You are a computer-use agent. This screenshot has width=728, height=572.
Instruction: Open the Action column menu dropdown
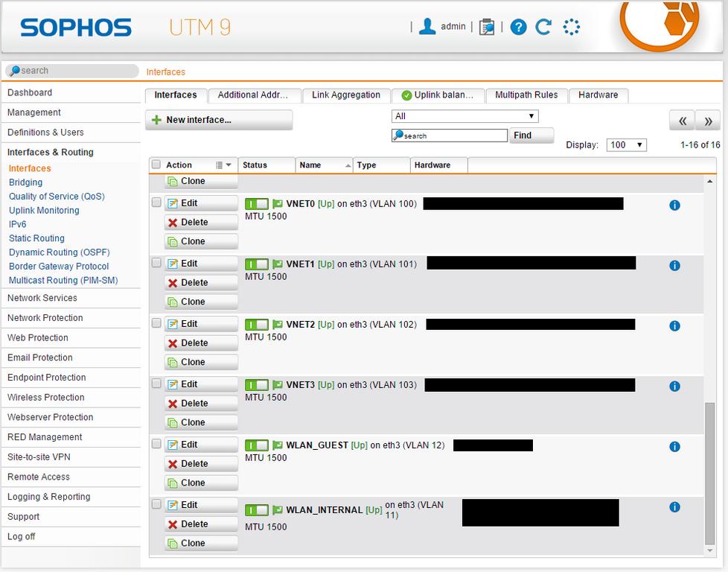point(223,165)
